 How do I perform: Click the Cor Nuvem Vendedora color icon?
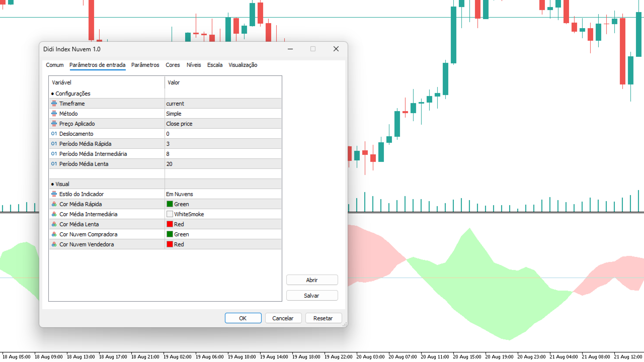(54, 244)
